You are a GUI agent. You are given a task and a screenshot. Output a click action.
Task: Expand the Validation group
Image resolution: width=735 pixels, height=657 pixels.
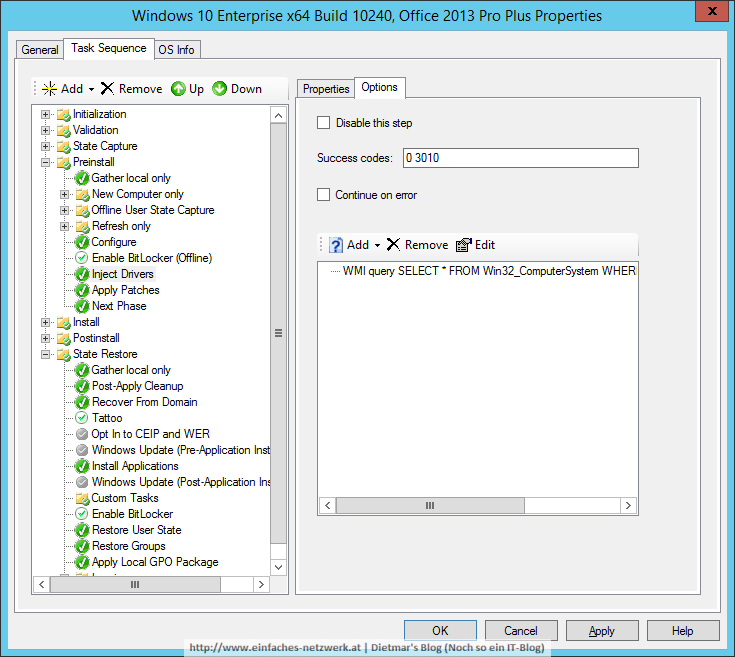[x=45, y=130]
